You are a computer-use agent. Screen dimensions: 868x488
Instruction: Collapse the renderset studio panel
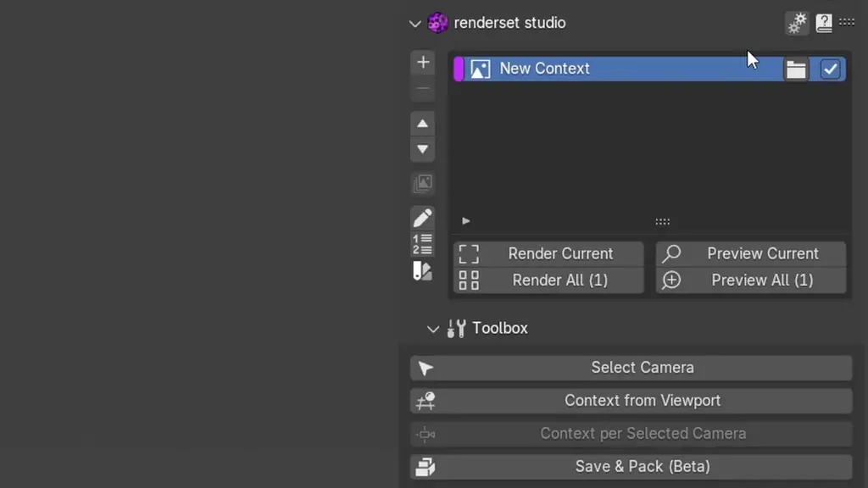415,24
